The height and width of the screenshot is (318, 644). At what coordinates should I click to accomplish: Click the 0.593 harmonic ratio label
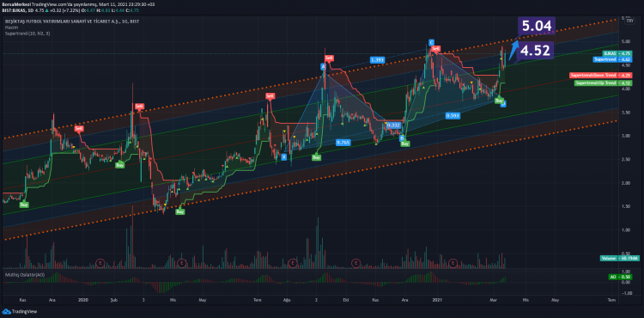[453, 116]
